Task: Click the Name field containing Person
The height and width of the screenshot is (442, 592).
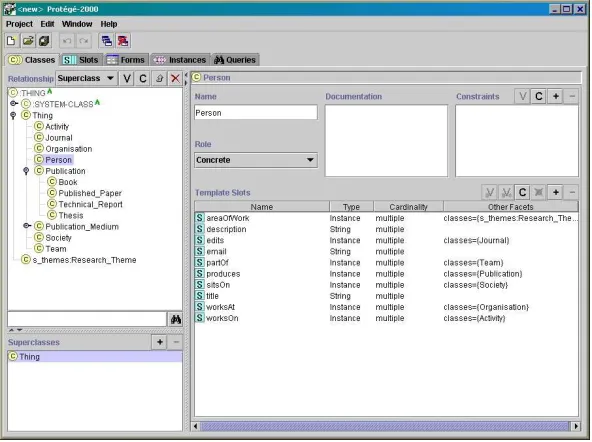Action: (256, 113)
